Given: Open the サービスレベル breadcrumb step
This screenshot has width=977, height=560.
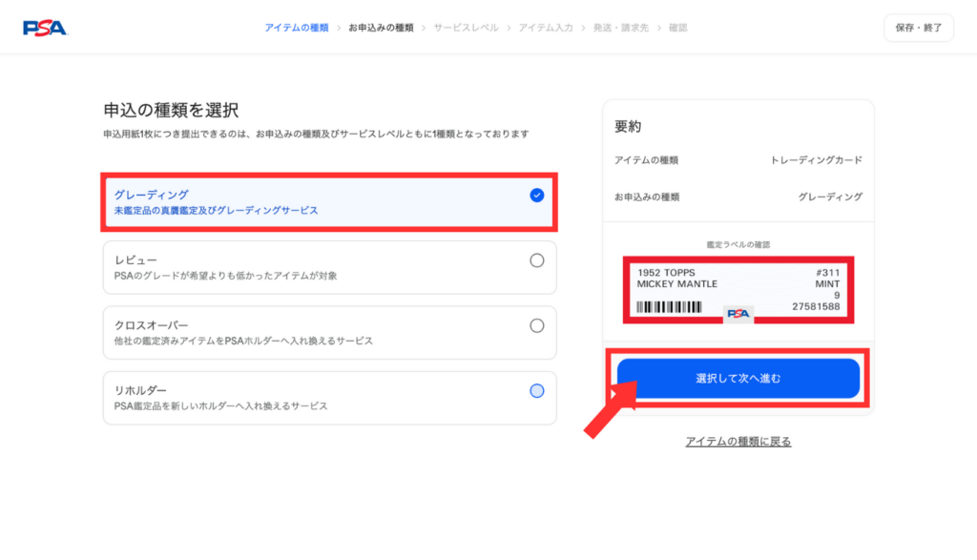Looking at the screenshot, I should point(466,28).
